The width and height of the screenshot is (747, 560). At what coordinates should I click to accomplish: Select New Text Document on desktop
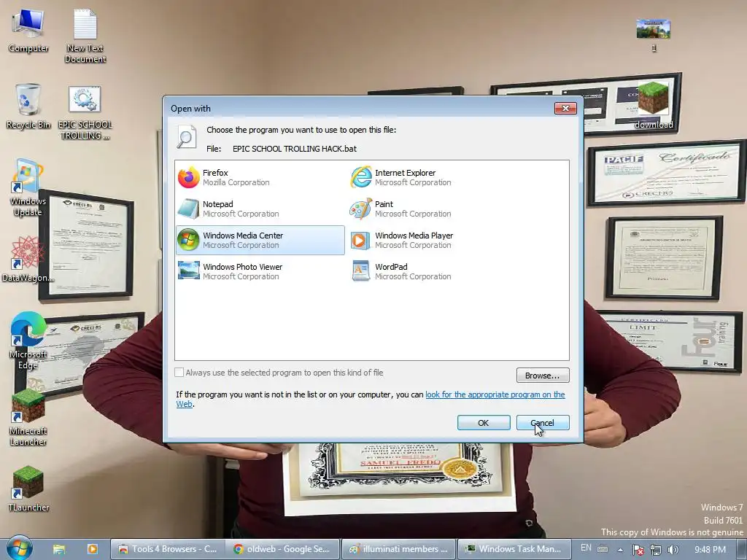click(x=85, y=36)
